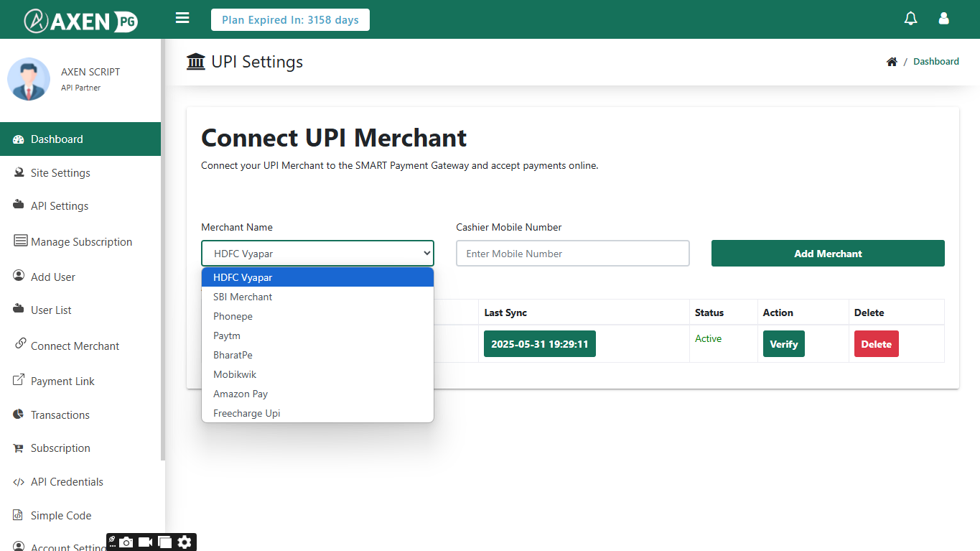The height and width of the screenshot is (551, 980).
Task: Select Amazon Pay option
Action: (x=317, y=394)
